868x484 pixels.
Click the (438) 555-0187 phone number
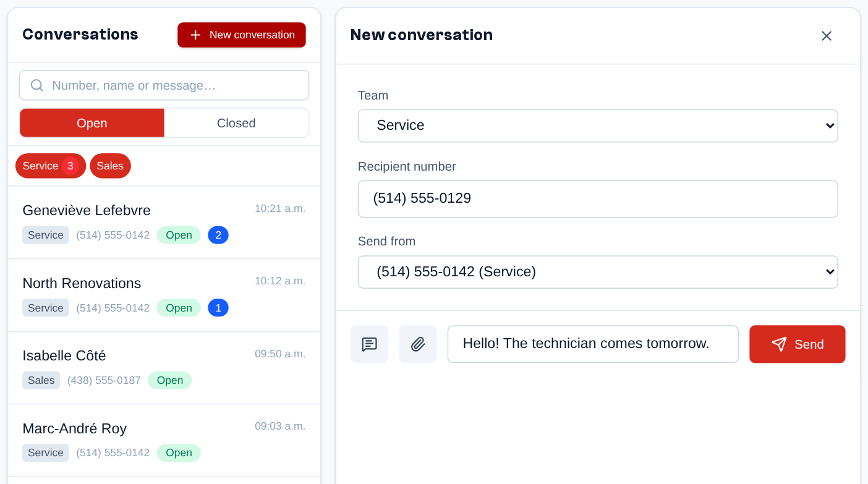[x=104, y=380]
